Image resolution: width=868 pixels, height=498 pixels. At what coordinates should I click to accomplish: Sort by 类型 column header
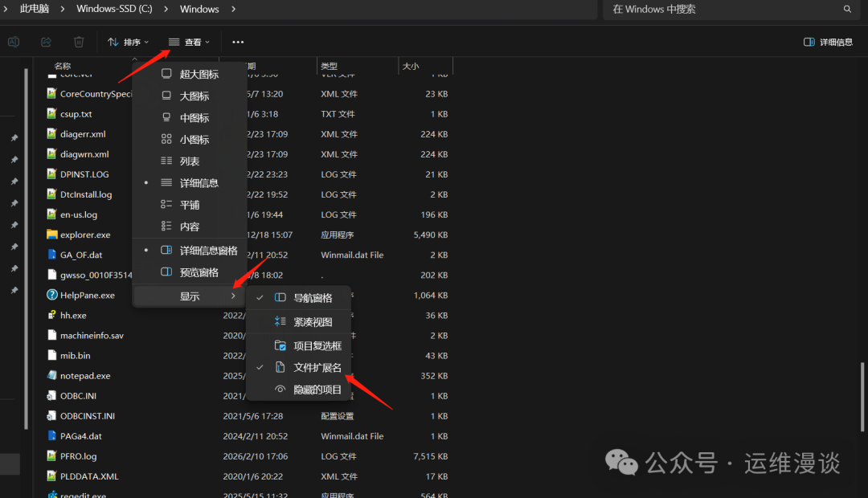[x=330, y=66]
